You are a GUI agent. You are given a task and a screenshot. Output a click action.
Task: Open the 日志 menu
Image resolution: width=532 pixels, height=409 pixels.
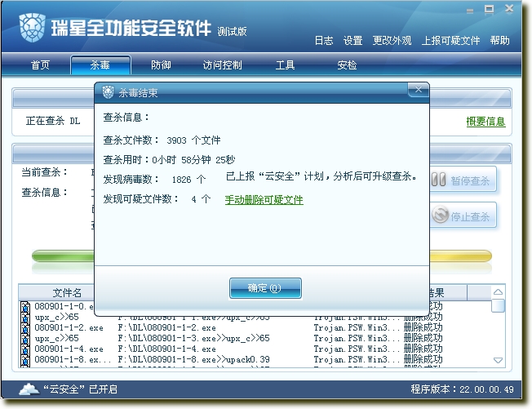[324, 40]
